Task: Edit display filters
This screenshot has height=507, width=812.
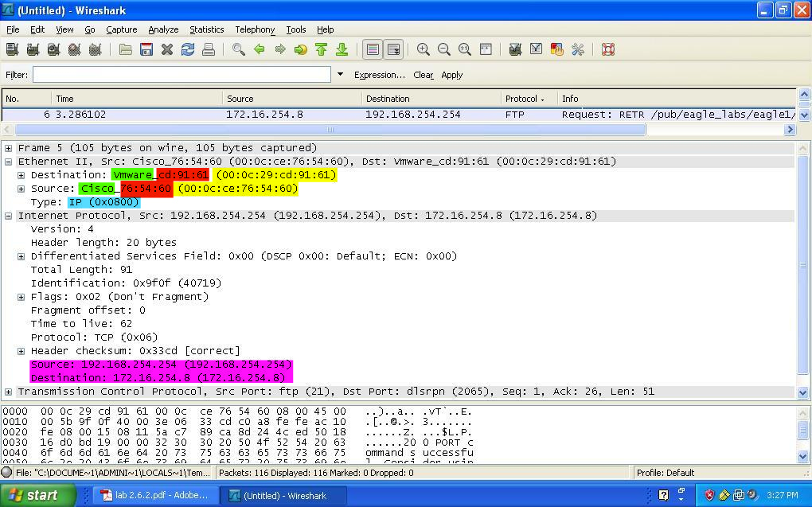Action: pos(536,49)
